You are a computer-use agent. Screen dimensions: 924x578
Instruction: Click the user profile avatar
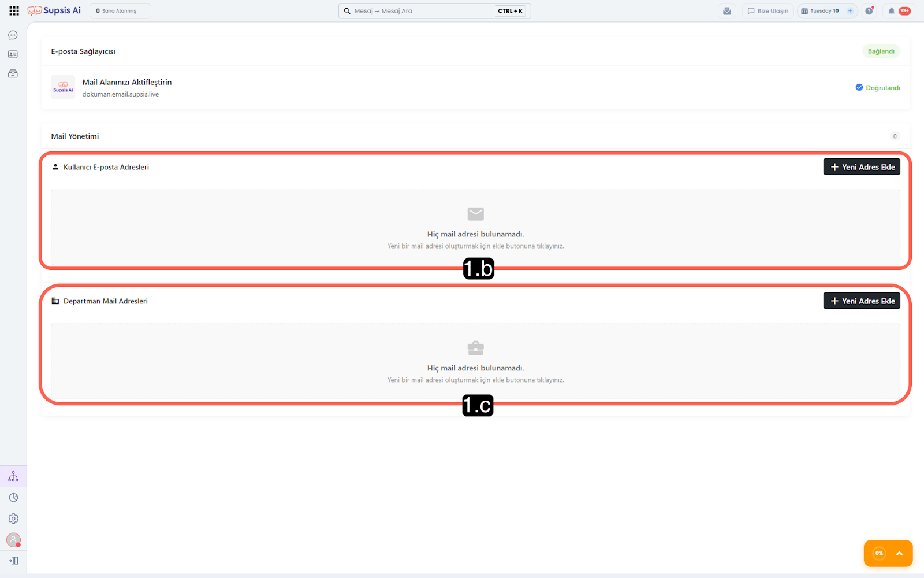pos(13,540)
